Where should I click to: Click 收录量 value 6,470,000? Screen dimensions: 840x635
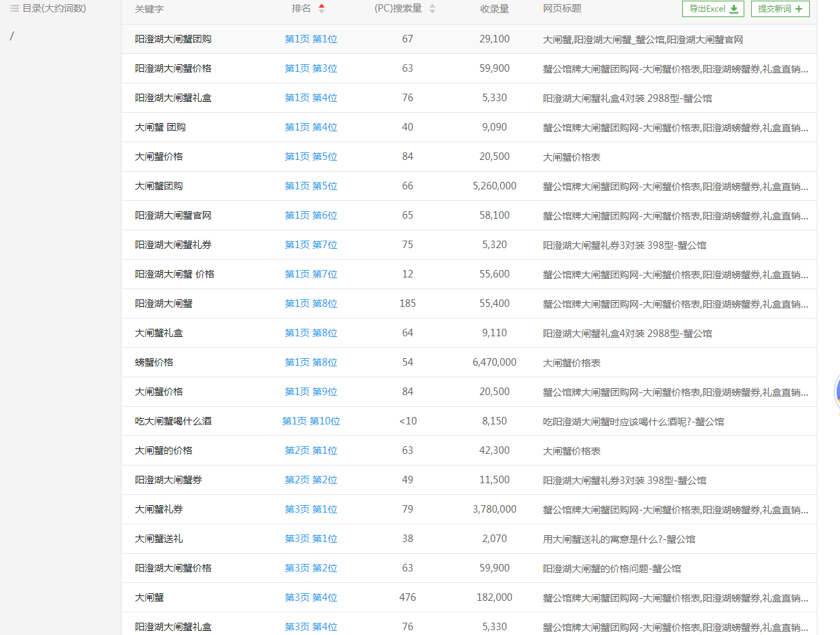494,362
